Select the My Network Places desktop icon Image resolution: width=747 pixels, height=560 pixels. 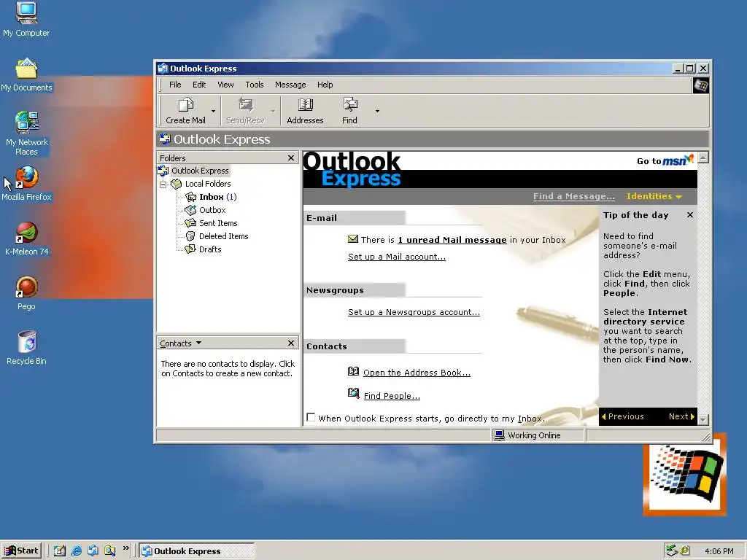26,134
